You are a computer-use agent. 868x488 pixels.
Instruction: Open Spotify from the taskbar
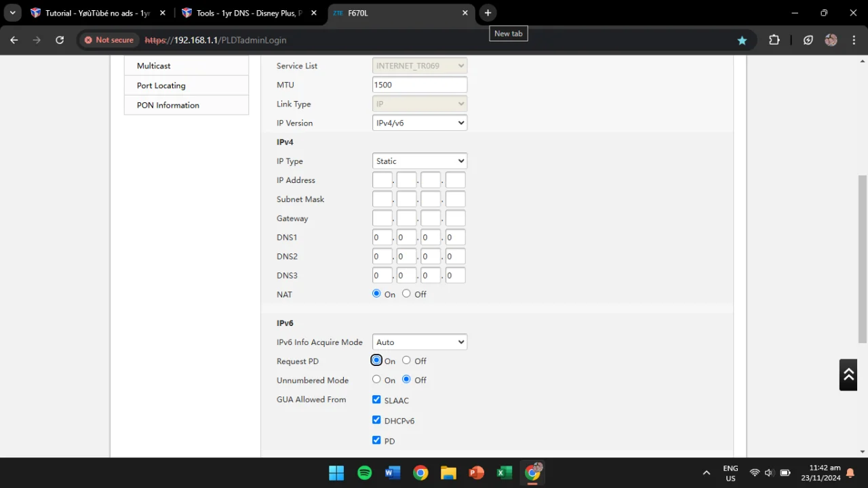[x=365, y=472]
